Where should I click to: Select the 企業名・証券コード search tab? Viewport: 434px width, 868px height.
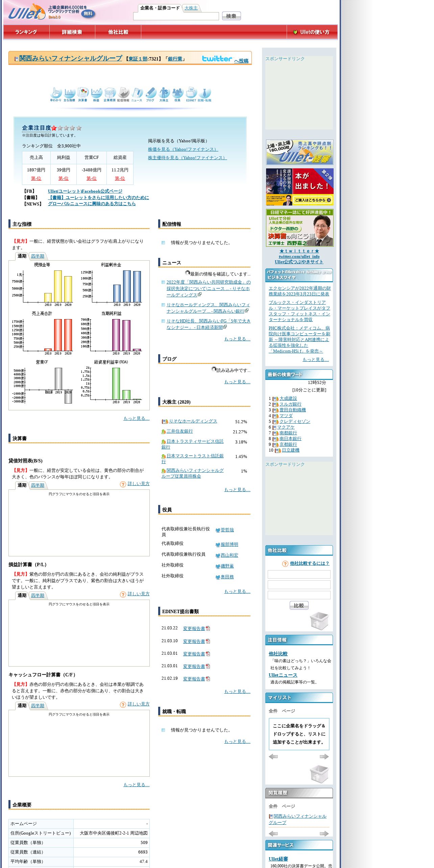click(160, 8)
